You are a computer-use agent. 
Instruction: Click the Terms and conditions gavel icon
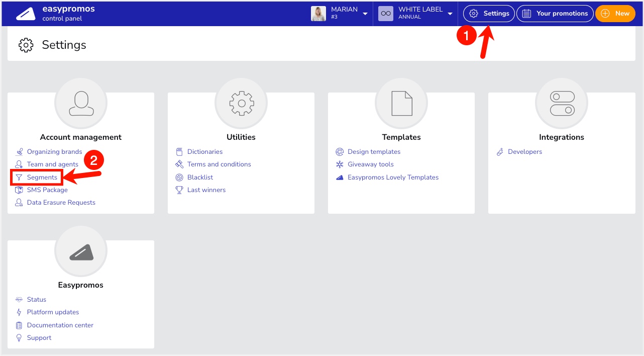tap(179, 164)
